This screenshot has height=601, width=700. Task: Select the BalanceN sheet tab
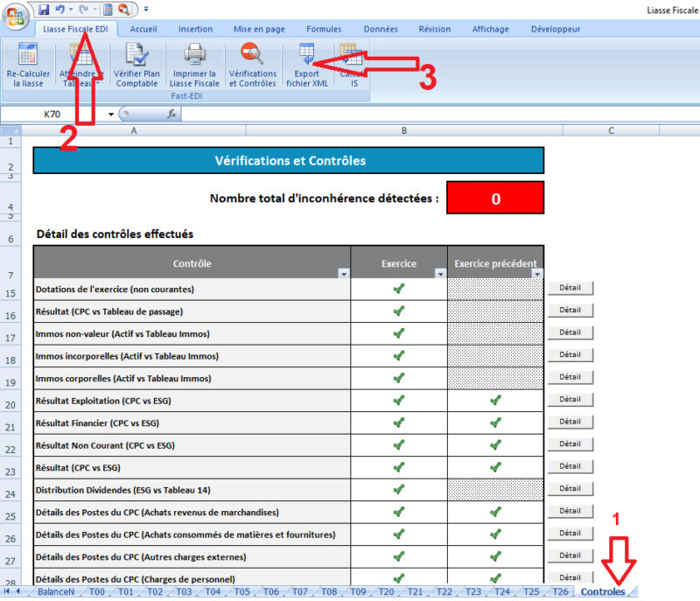[x=56, y=592]
